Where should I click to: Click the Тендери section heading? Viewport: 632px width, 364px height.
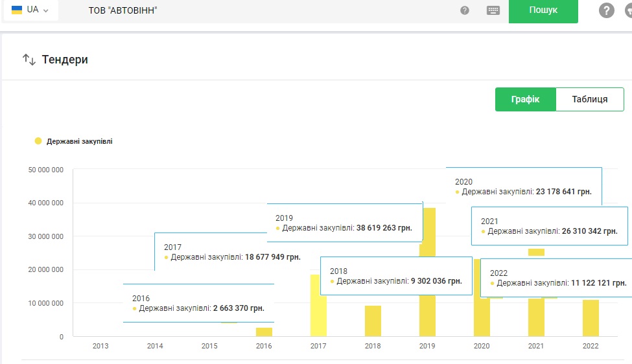click(65, 60)
